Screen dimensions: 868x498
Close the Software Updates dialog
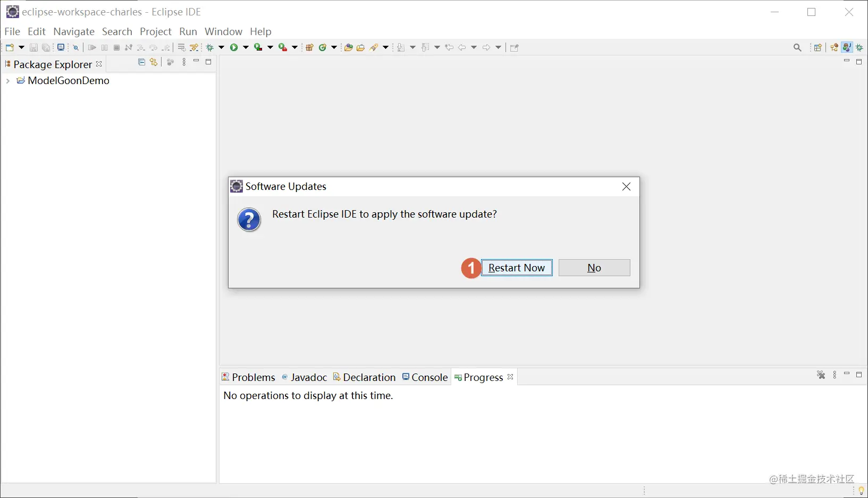pyautogui.click(x=627, y=186)
